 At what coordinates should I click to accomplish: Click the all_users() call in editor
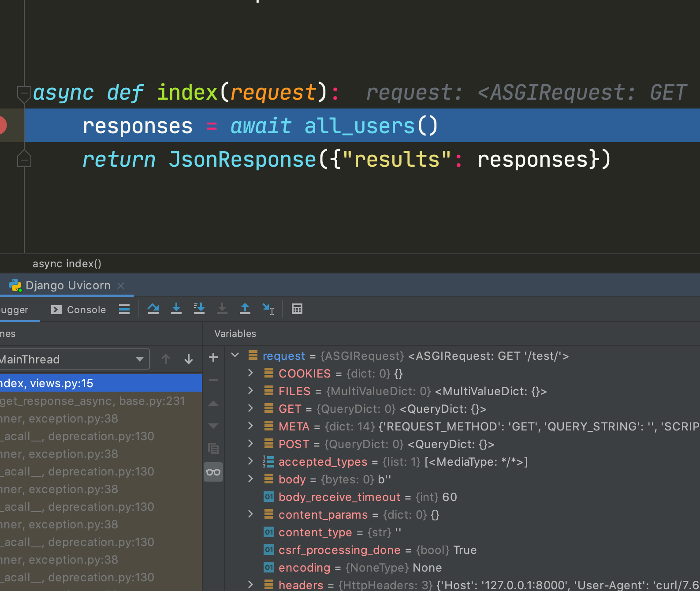371,126
